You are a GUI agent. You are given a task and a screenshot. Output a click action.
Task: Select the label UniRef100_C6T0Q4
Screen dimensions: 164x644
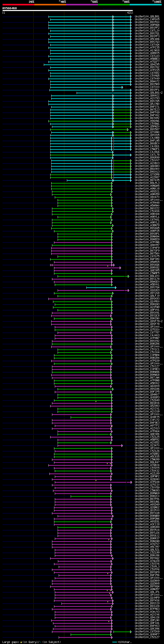point(147,45)
